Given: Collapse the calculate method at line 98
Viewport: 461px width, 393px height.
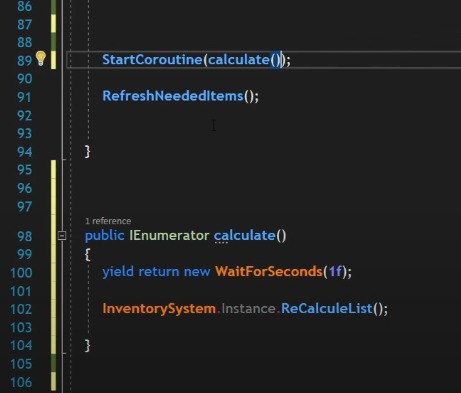Looking at the screenshot, I should point(62,236).
